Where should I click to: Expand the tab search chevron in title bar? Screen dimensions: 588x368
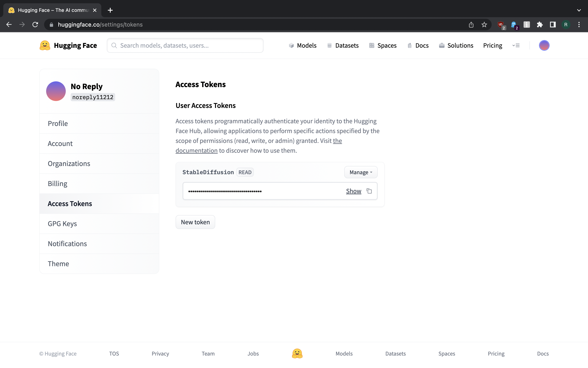click(x=579, y=10)
